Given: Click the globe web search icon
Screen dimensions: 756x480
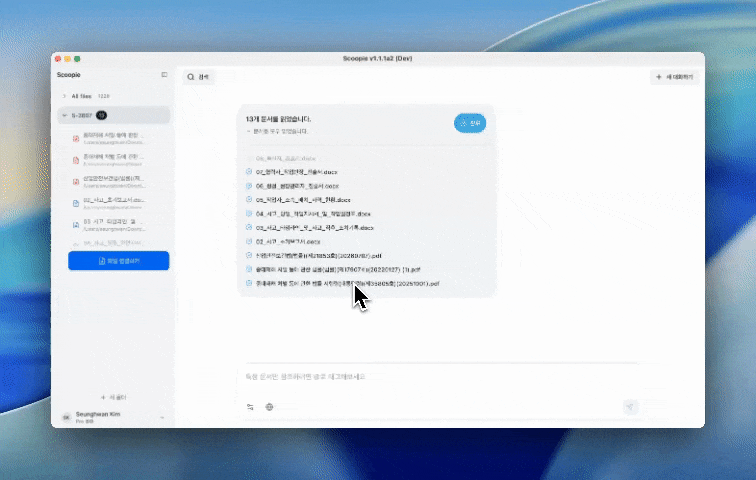Looking at the screenshot, I should coord(270,407).
